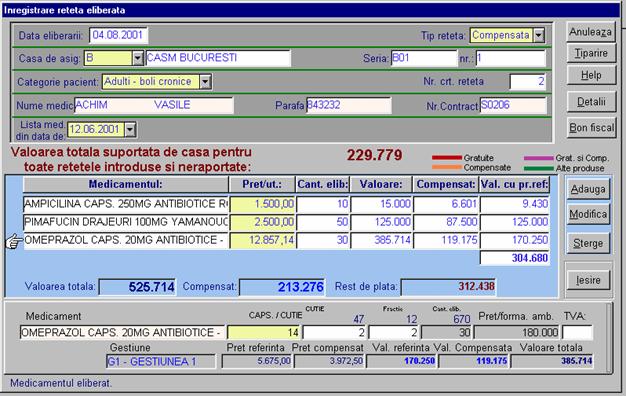Click quantity cell 50
The width and height of the screenshot is (626, 396).
323,222
